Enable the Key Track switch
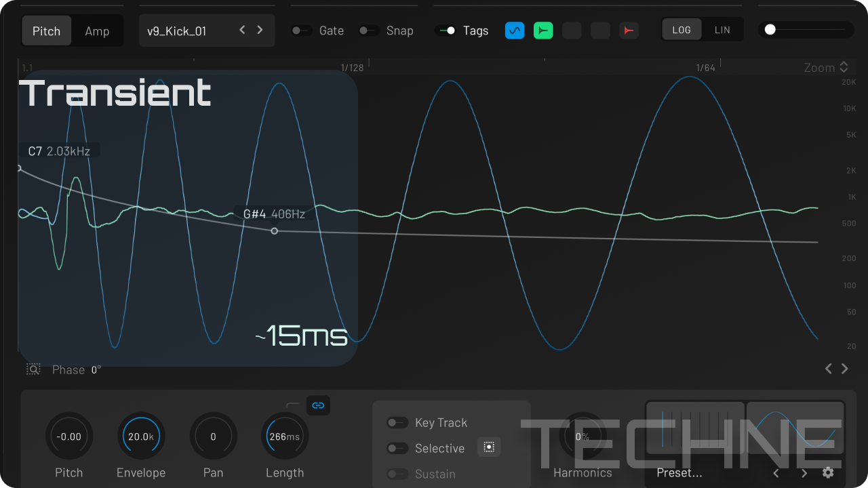Screen dimensions: 868x488 point(397,423)
